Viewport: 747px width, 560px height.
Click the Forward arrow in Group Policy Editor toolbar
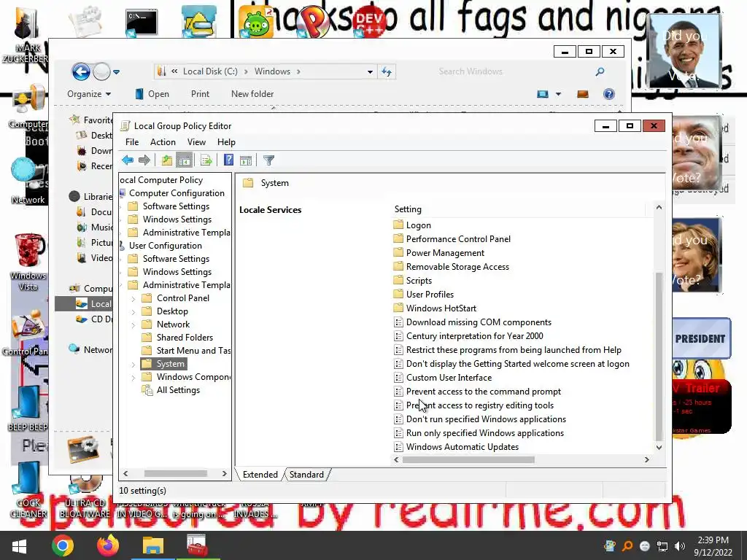(x=144, y=160)
